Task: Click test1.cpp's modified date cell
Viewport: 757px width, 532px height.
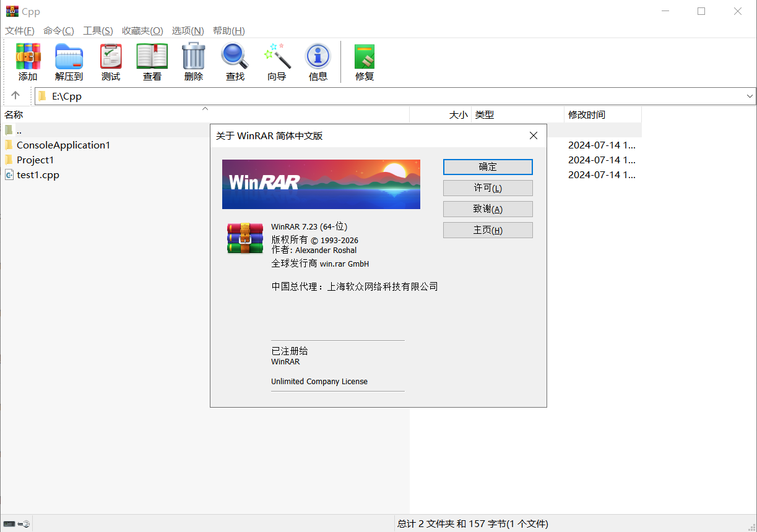Action: (x=602, y=174)
